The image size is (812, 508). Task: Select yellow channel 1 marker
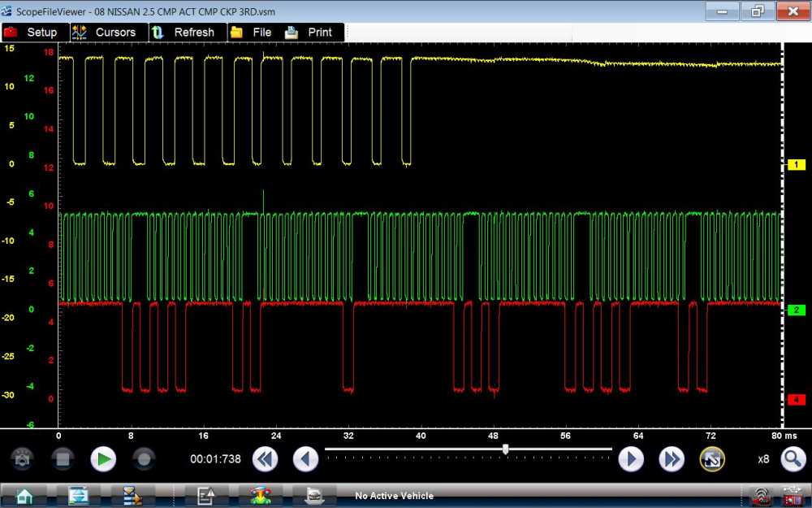pyautogui.click(x=797, y=165)
